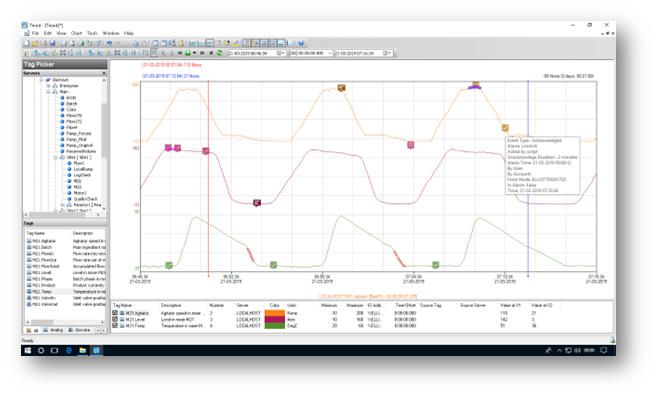Click the magenta color swatch for M21.Level

pos(274,319)
